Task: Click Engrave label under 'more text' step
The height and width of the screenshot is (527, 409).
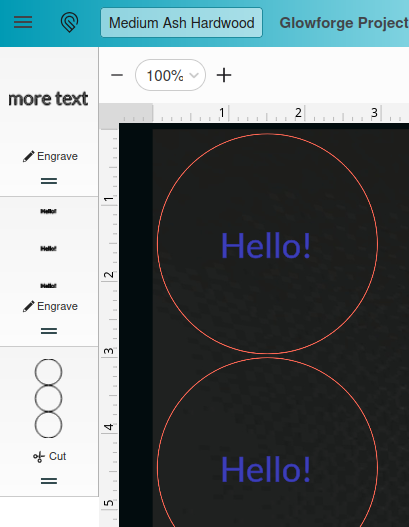Action: coord(57,156)
